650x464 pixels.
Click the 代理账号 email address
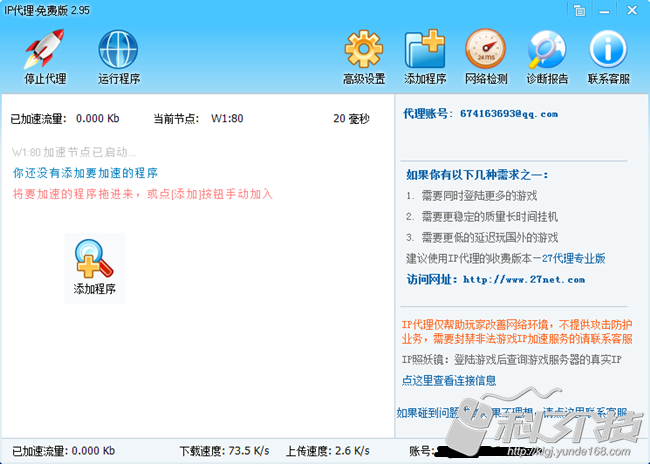click(x=509, y=114)
